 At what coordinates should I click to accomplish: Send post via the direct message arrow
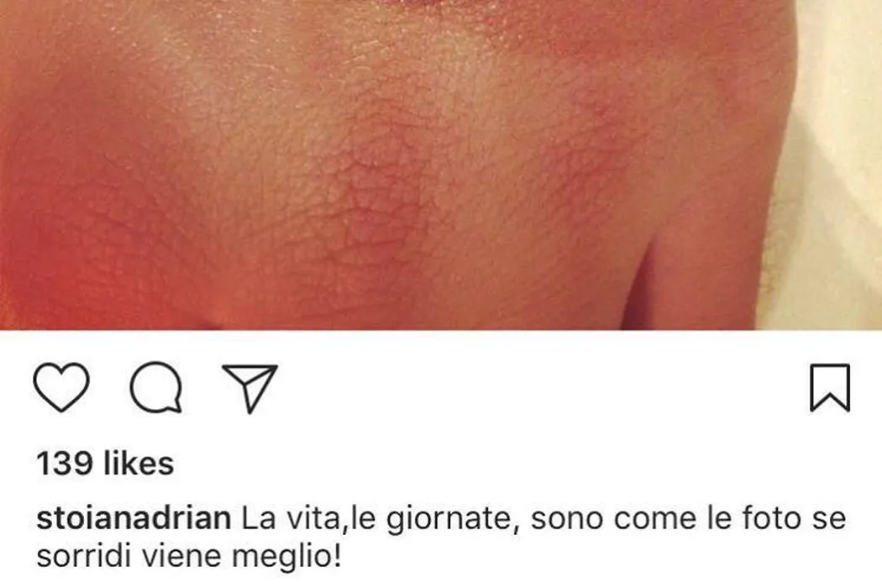[249, 388]
